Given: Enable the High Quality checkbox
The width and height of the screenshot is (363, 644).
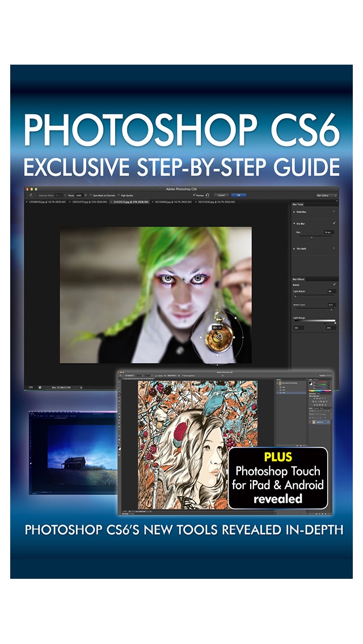Looking at the screenshot, I should 119,195.
